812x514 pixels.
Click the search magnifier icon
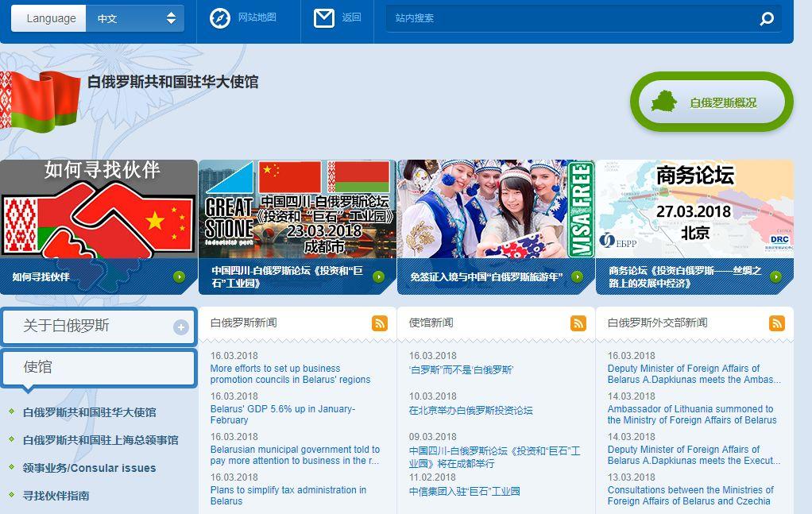click(x=767, y=19)
